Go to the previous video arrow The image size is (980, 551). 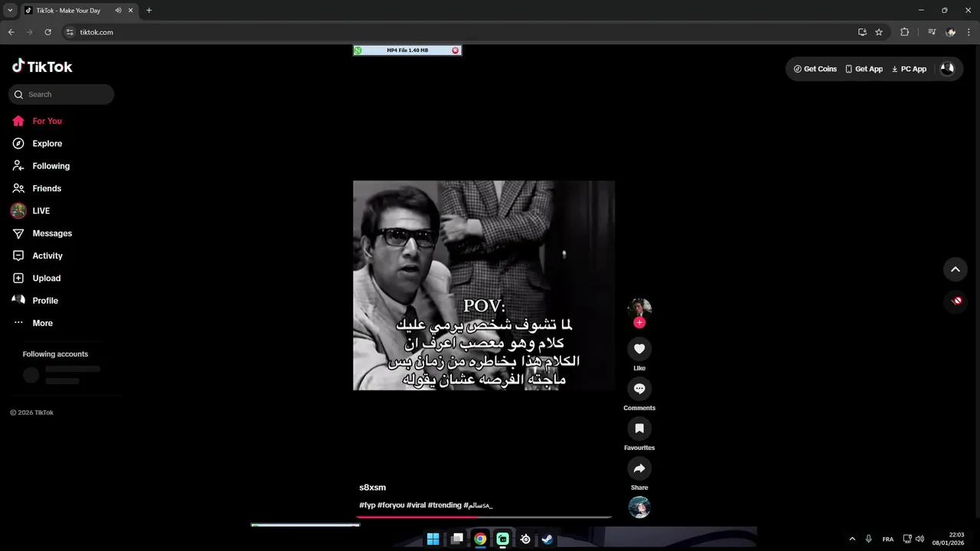(x=955, y=269)
